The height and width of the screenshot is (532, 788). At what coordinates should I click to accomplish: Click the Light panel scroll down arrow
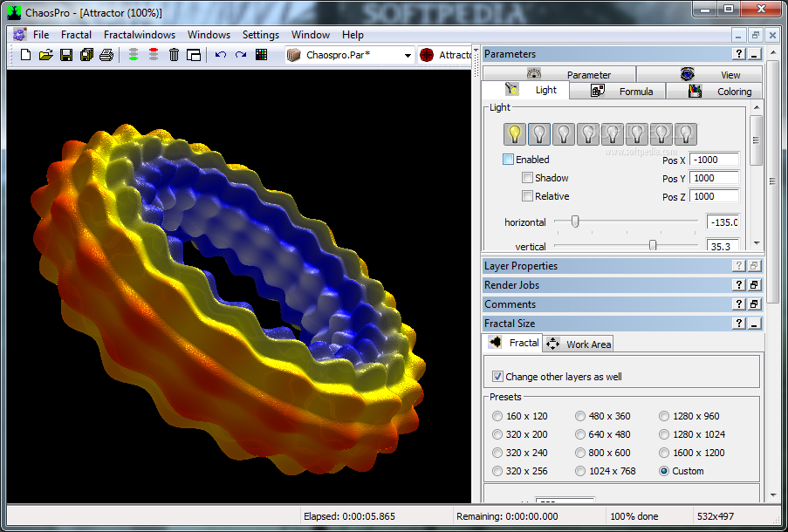[x=757, y=243]
